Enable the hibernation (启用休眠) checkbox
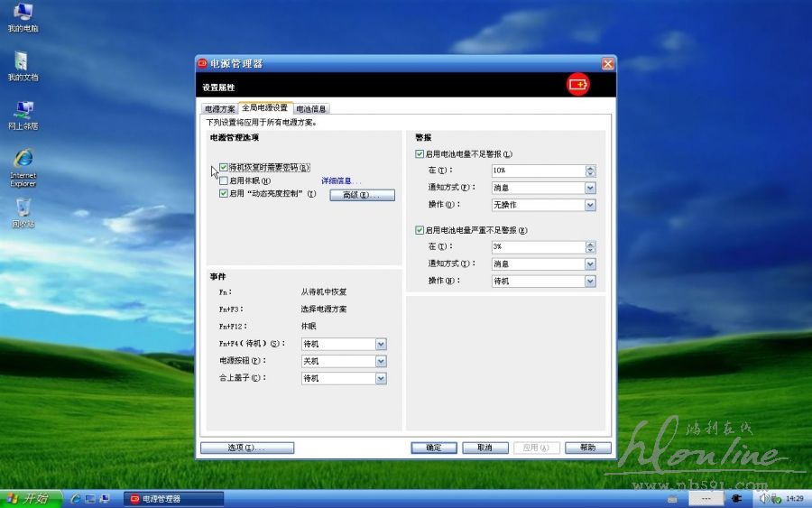The height and width of the screenshot is (508, 812). (x=224, y=180)
